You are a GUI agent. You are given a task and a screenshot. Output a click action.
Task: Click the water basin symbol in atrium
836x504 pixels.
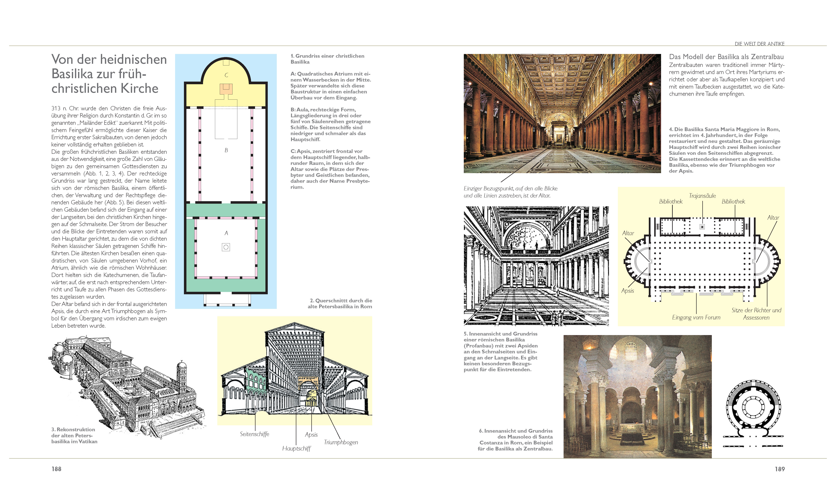(226, 247)
